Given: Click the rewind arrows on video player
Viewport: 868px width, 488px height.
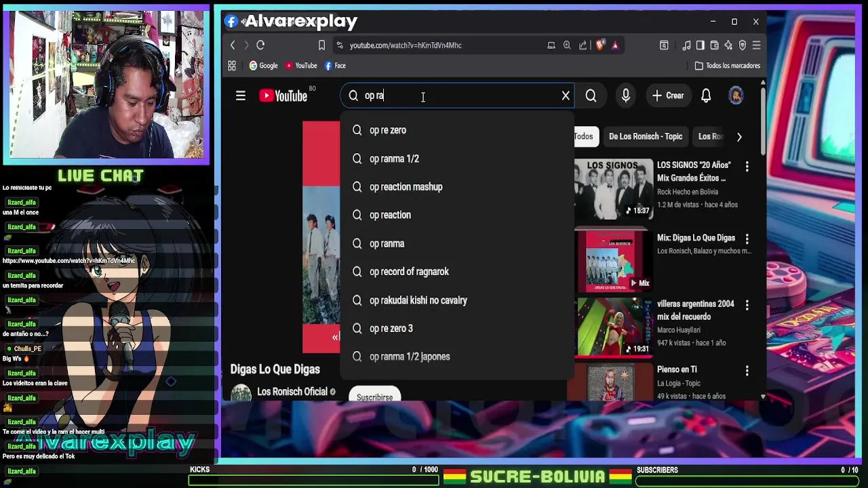Looking at the screenshot, I should click(335, 337).
